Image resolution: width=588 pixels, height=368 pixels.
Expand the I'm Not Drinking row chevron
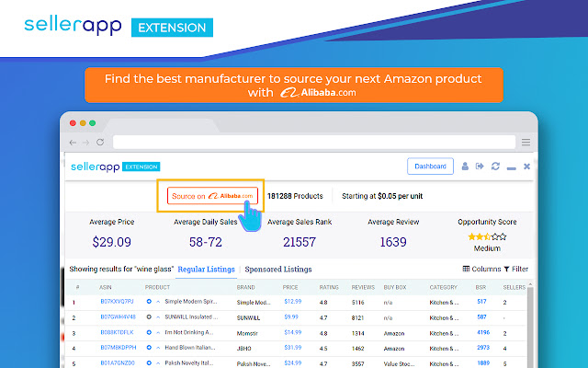coord(158,333)
